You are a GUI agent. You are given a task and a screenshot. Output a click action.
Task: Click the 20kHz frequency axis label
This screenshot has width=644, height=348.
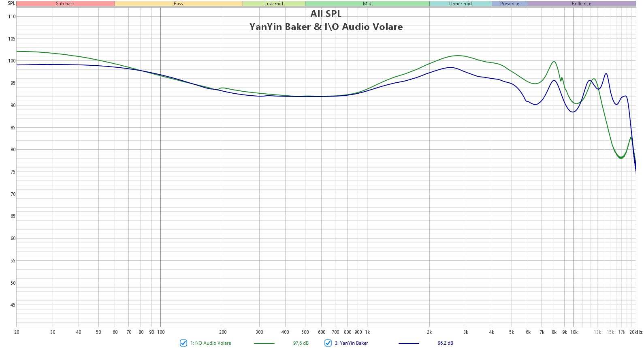(636, 332)
